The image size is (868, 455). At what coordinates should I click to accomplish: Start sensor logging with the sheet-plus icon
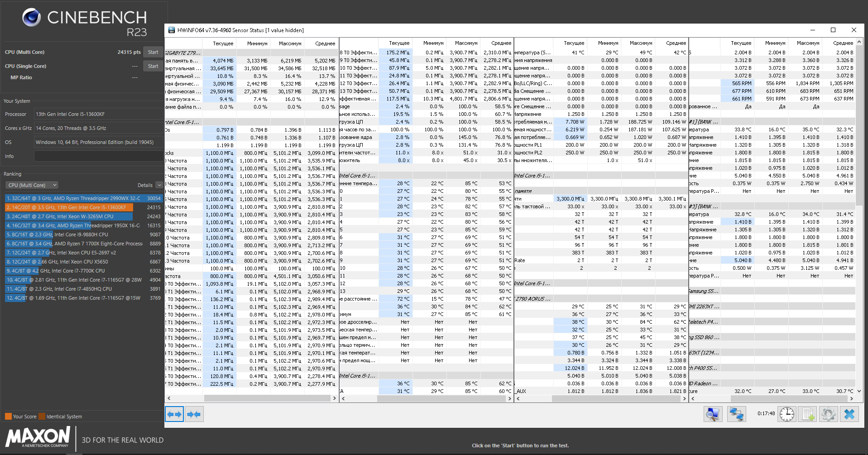808,414
